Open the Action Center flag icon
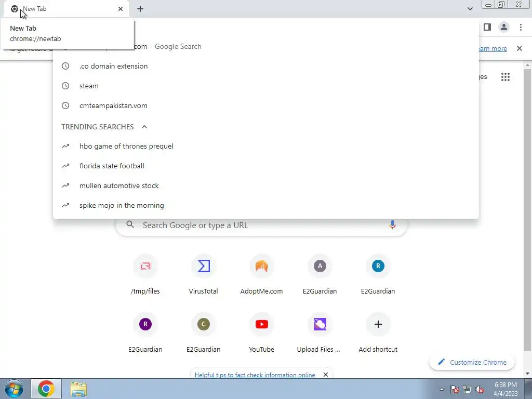 (x=455, y=389)
